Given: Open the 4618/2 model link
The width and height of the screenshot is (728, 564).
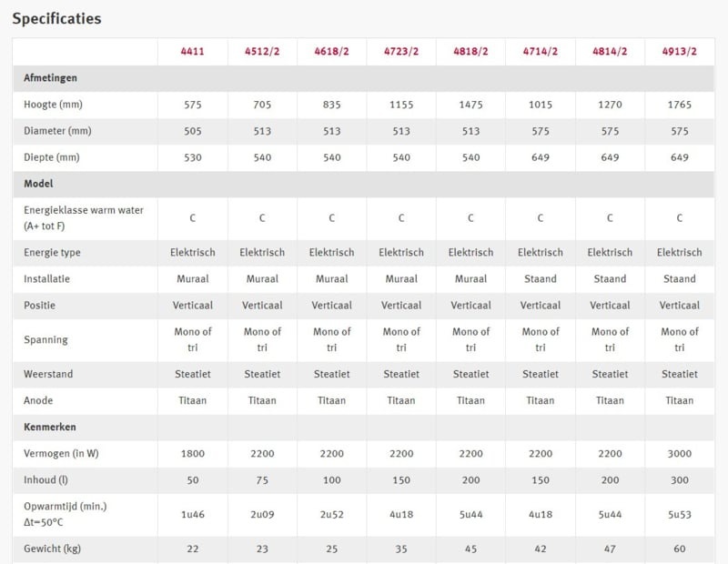Looking at the screenshot, I should pos(331,52).
